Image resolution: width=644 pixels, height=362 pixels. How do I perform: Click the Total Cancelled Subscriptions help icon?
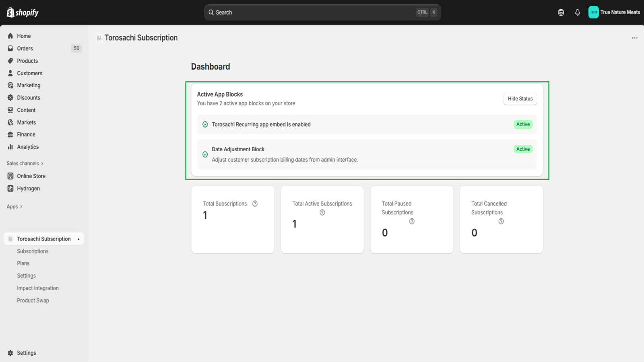point(501,221)
